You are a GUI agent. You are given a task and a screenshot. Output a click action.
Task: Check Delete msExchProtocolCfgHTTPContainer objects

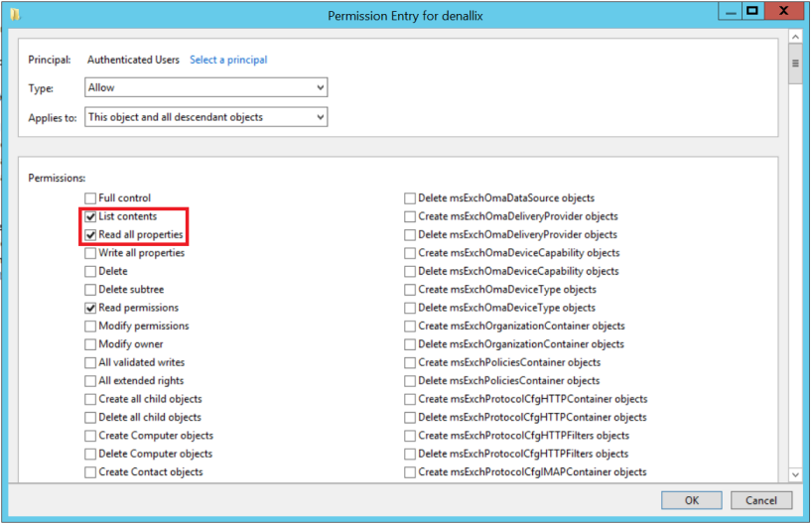click(410, 418)
